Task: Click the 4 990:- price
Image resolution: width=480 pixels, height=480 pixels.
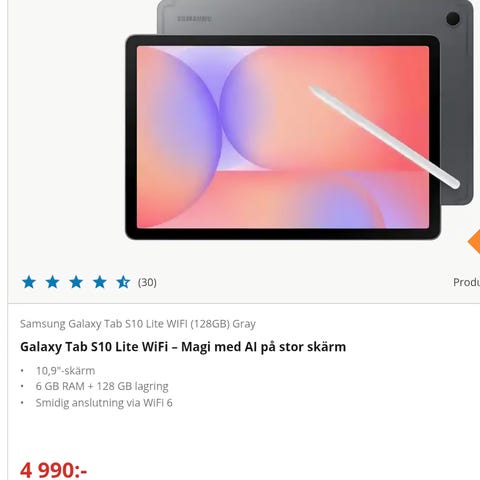Action: pyautogui.click(x=53, y=470)
